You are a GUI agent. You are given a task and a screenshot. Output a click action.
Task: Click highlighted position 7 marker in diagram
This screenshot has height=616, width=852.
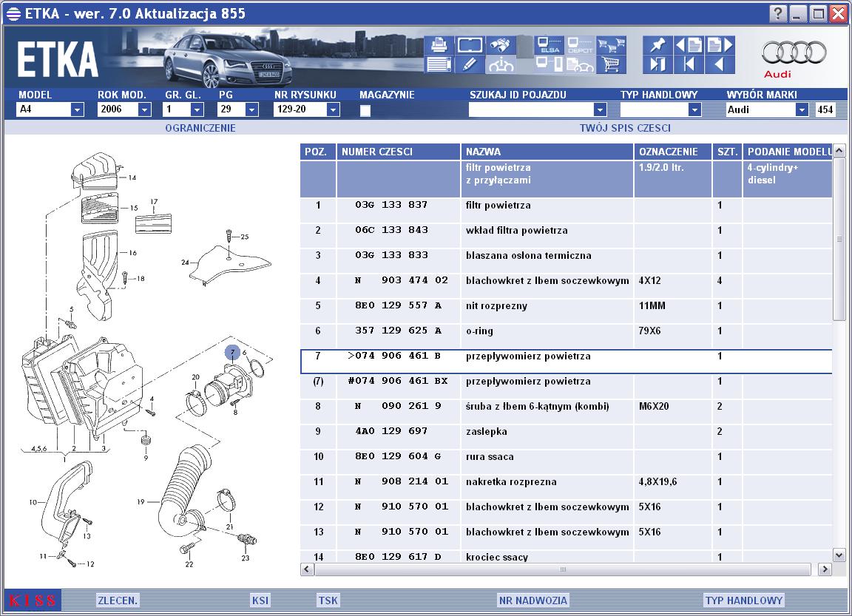(232, 353)
